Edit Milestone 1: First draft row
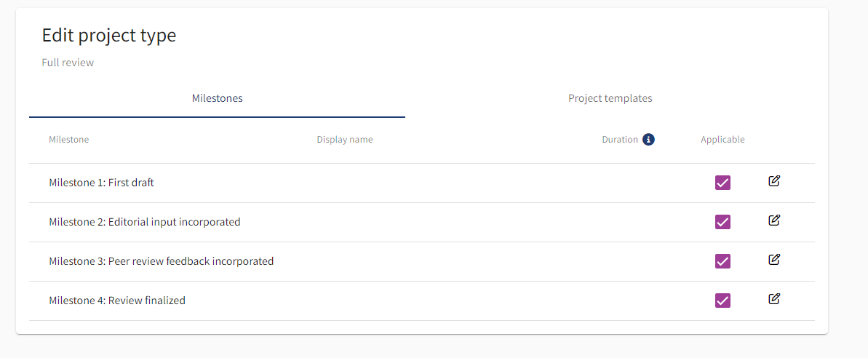Viewport: 868px width, 358px height. [774, 181]
